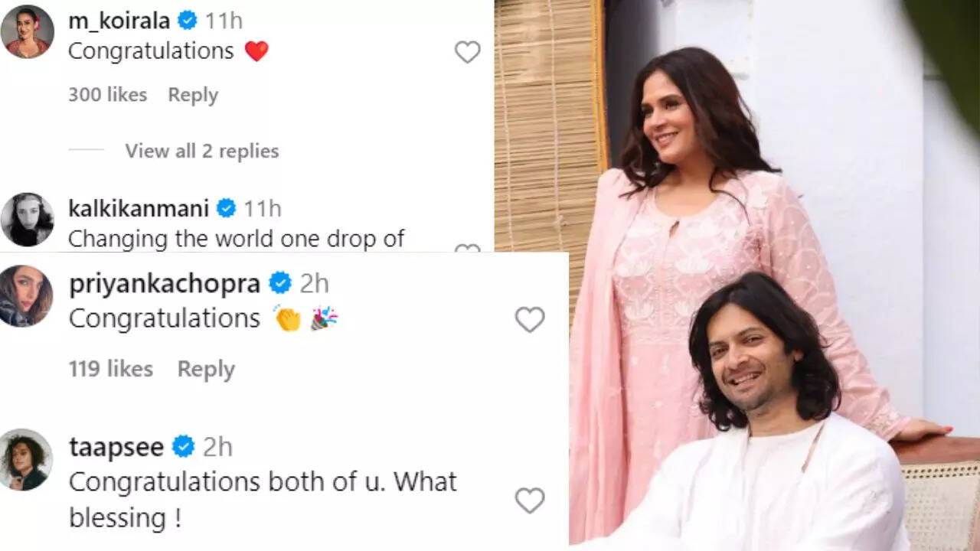Image resolution: width=980 pixels, height=551 pixels.
Task: Like m_koirala's Congratulations comment
Action: point(467,52)
